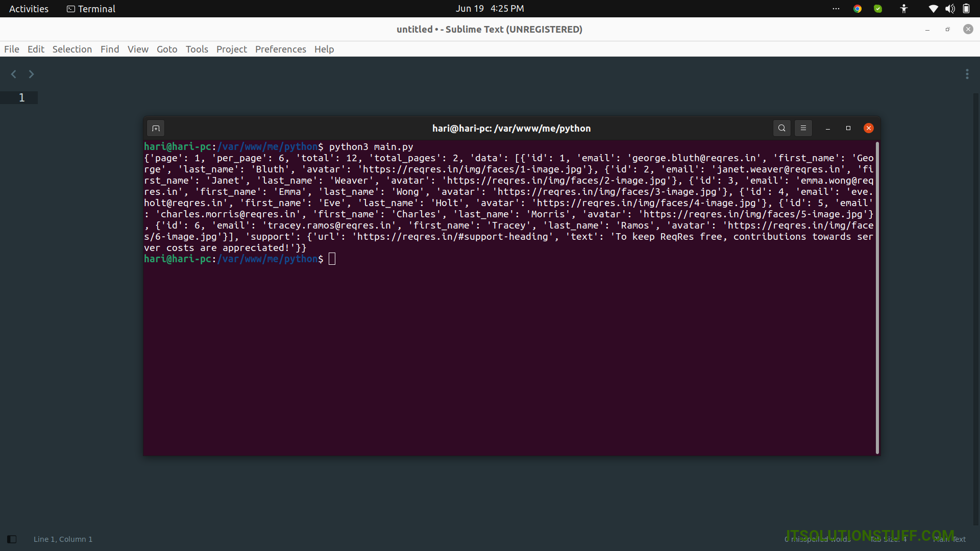Expand the Selection menu options
This screenshot has width=980, height=551.
72,48
